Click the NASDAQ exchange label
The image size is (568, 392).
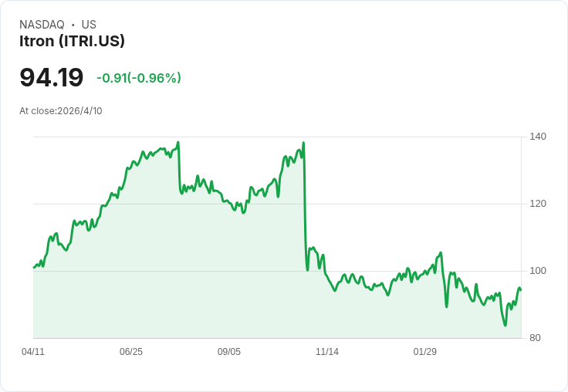click(x=42, y=25)
